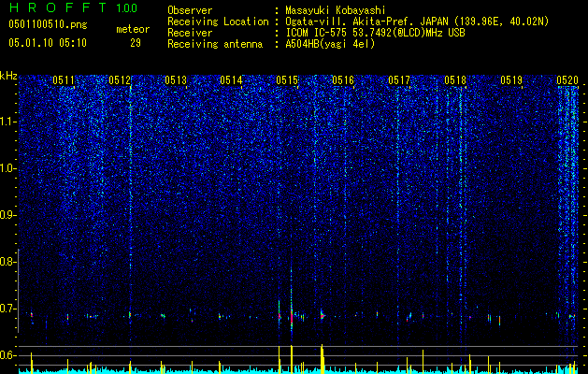Click the meteor count value 29
This screenshot has width=588, height=374.
pos(136,43)
